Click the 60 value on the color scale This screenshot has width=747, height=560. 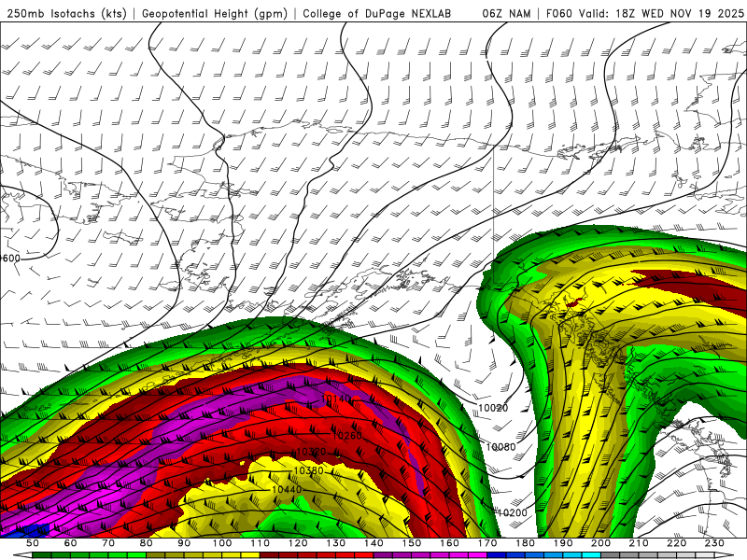tap(71, 543)
